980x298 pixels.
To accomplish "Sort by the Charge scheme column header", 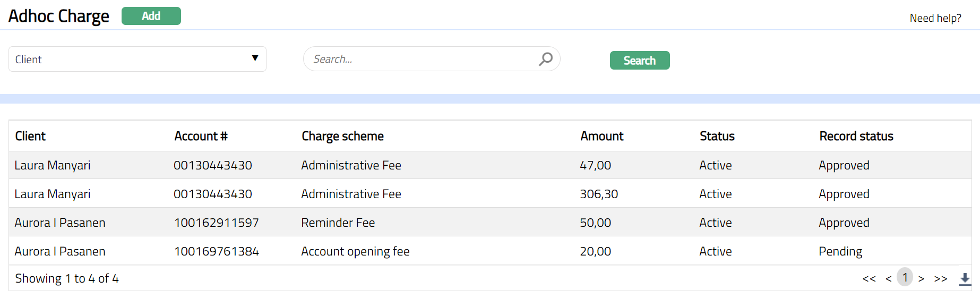I will (342, 136).
